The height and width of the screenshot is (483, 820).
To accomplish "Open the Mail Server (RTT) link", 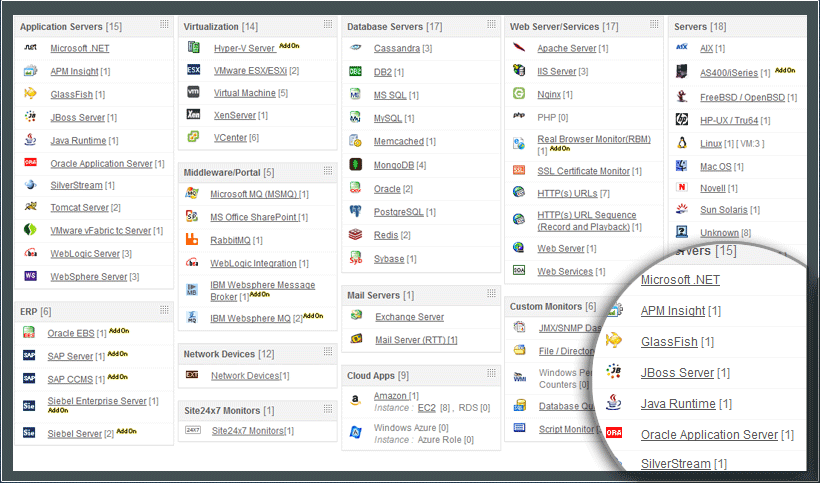I will [x=416, y=340].
